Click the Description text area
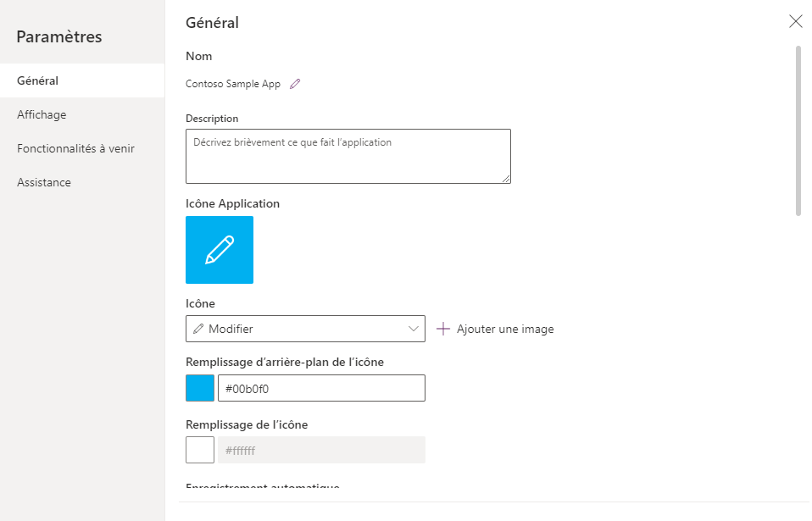 click(348, 156)
